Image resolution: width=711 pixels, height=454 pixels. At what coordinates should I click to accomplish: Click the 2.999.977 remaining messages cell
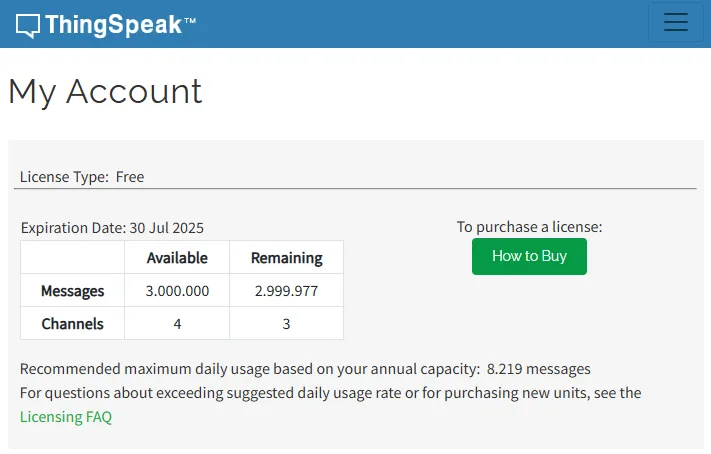click(286, 291)
